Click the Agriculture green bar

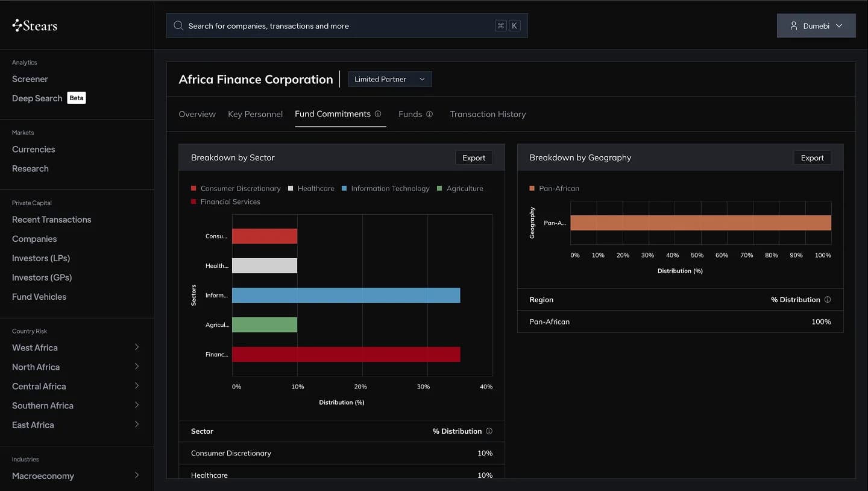(265, 325)
